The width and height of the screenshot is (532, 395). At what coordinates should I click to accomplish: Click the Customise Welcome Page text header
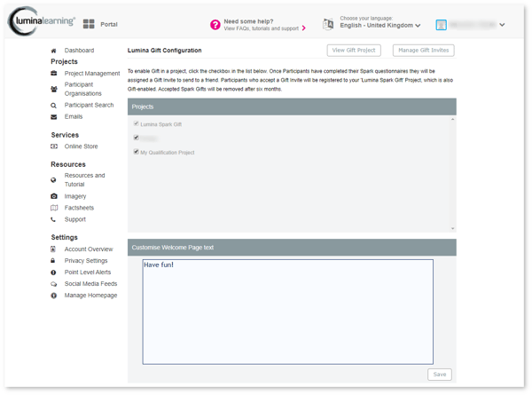[x=292, y=248]
